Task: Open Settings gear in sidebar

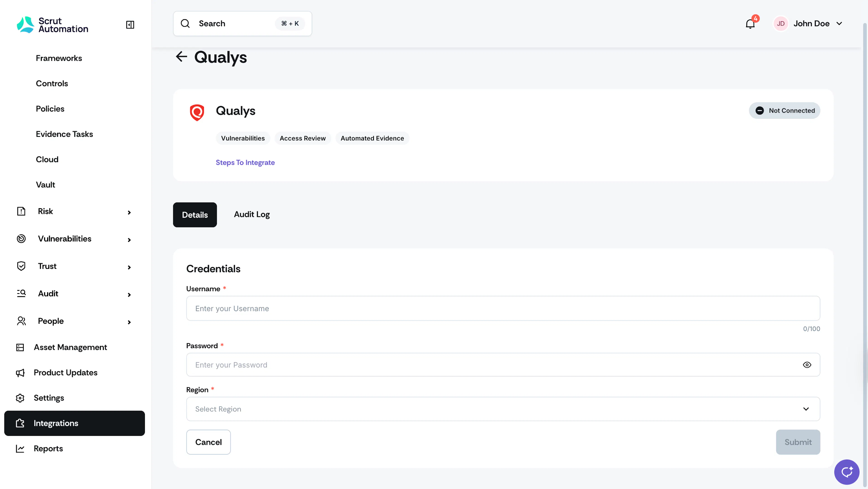Action: pyautogui.click(x=20, y=398)
